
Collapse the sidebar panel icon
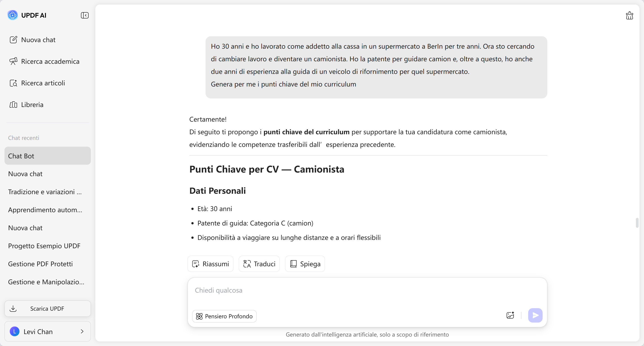click(x=85, y=15)
